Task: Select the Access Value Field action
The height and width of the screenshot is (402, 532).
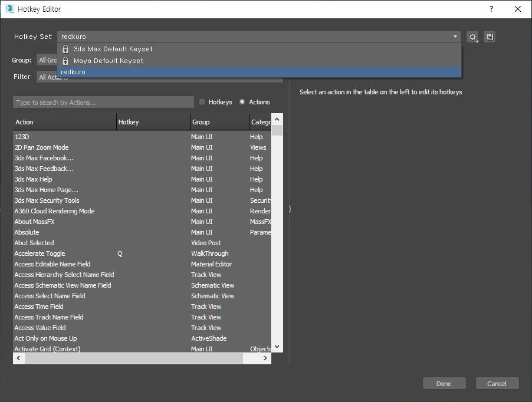Action: [142, 328]
